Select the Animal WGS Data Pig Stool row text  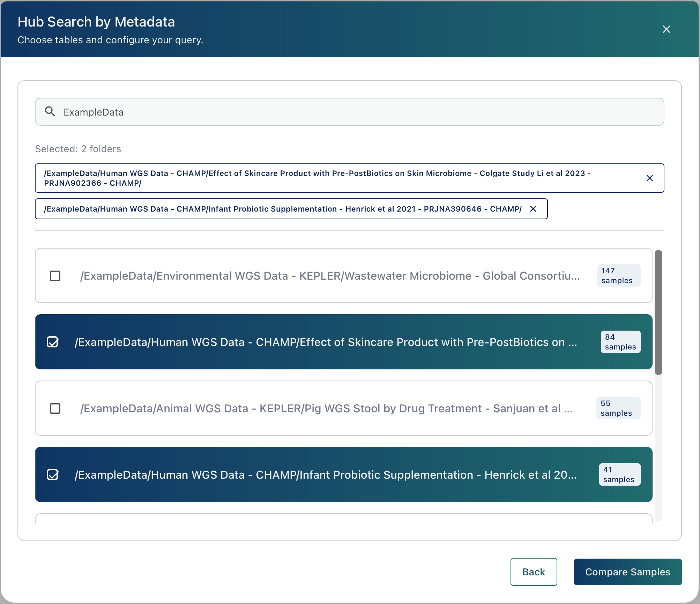pyautogui.click(x=327, y=408)
